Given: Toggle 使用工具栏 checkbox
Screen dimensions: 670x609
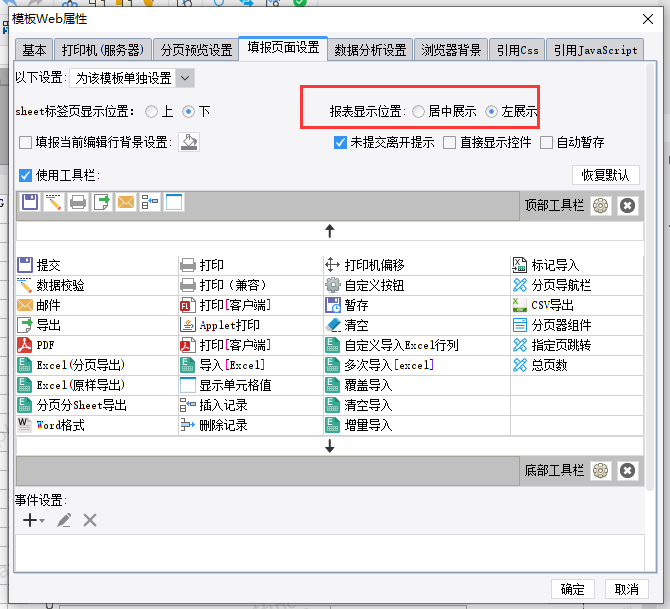Looking at the screenshot, I should [x=26, y=175].
